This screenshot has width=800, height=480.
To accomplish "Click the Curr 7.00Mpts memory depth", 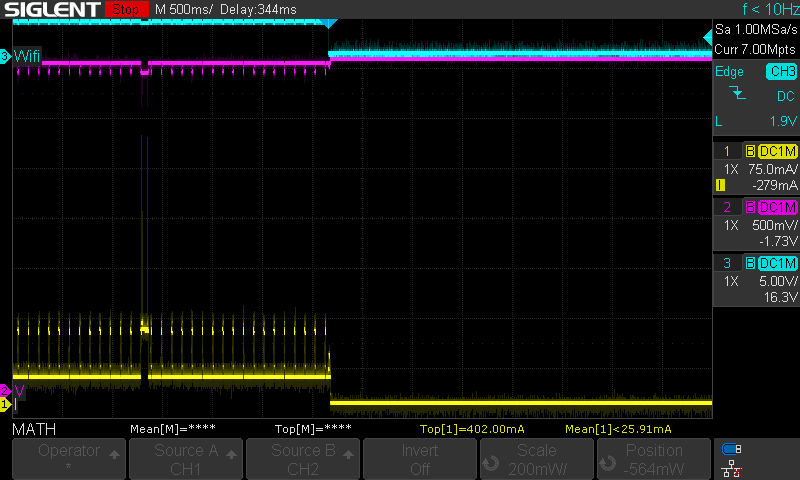I will 755,49.
